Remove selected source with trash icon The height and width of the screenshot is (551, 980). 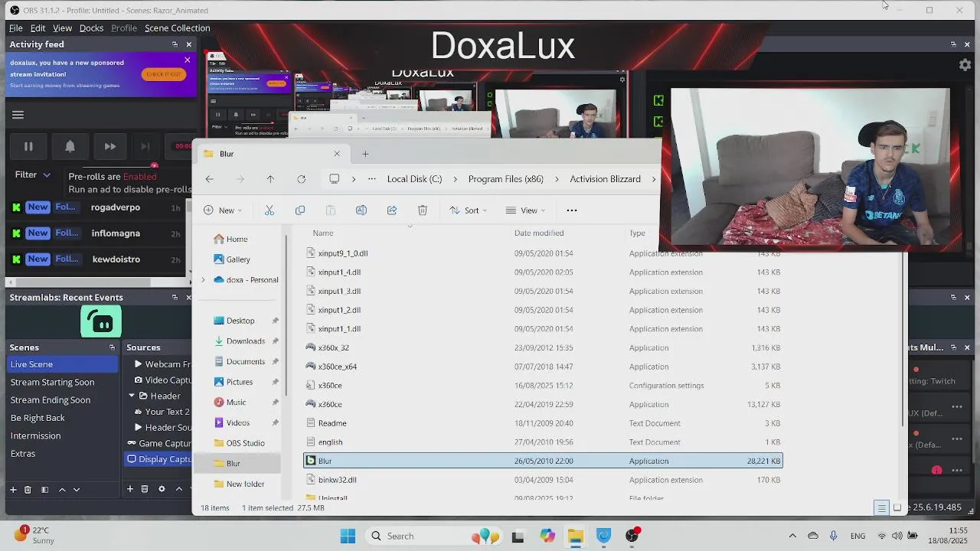(145, 490)
